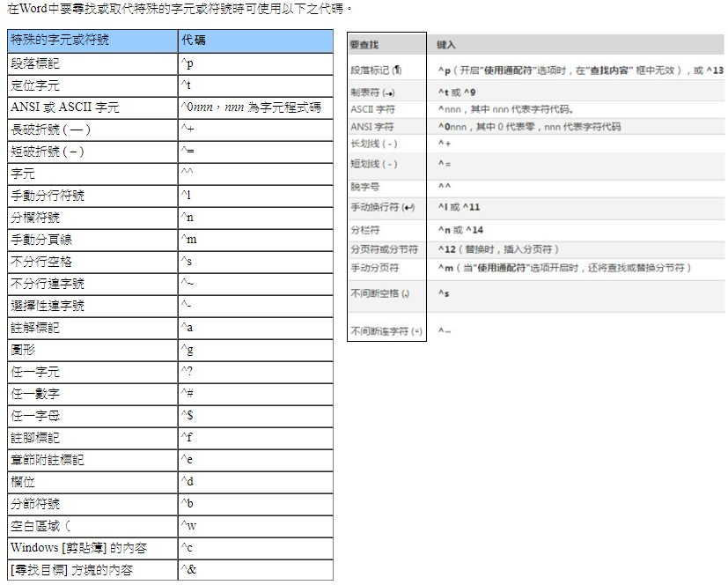The width and height of the screenshot is (728, 585).
Task: Click the 選擇性連字號 row label
Action: click(x=48, y=306)
